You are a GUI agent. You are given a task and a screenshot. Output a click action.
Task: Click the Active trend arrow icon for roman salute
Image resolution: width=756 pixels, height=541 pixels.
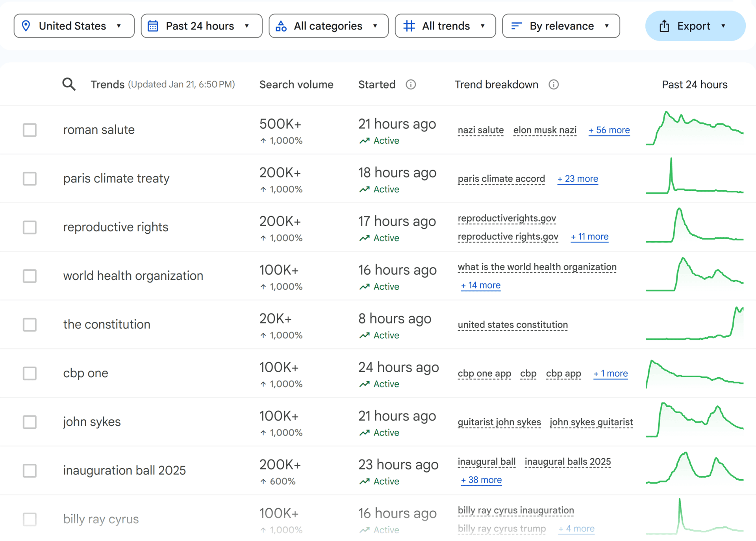(x=364, y=141)
